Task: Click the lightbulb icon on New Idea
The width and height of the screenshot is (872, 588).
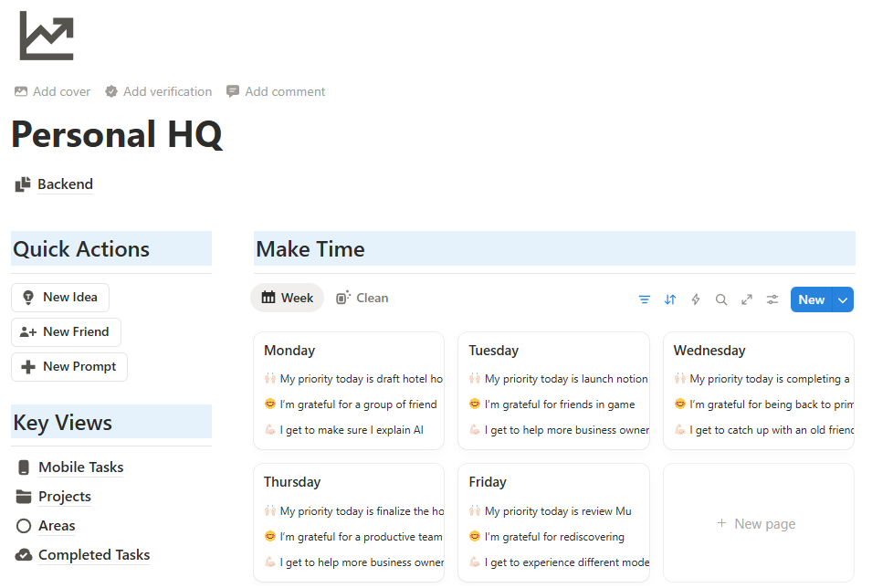Action: coord(28,297)
